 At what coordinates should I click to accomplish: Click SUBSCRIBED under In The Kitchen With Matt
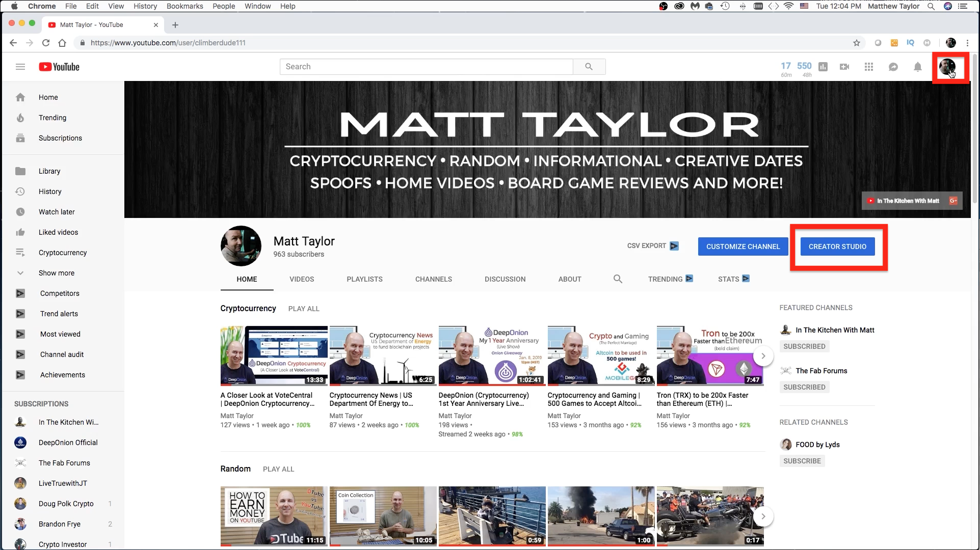click(804, 346)
